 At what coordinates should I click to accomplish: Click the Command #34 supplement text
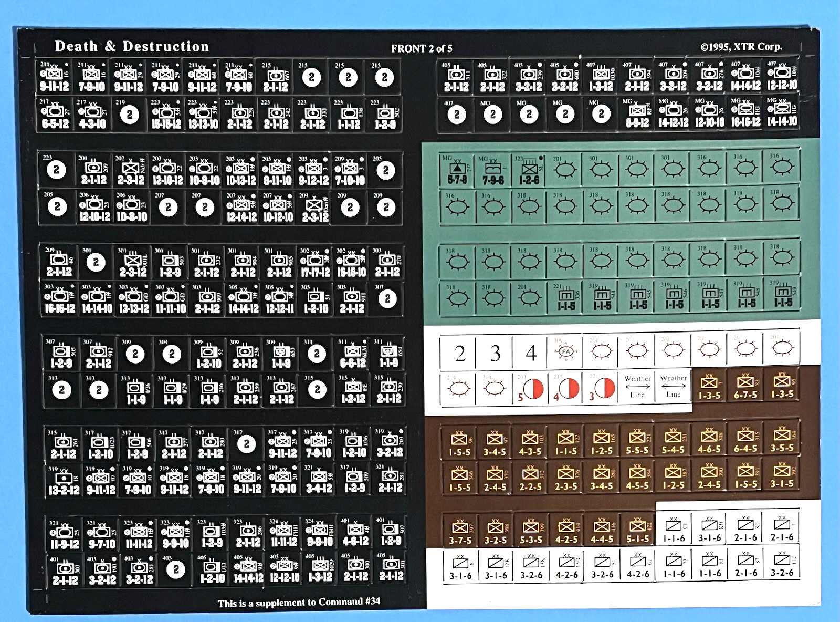(x=299, y=602)
